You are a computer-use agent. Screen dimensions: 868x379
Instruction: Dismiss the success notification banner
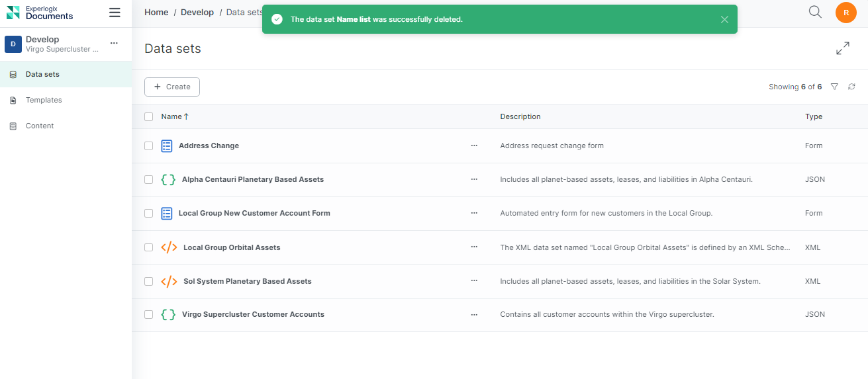point(724,19)
